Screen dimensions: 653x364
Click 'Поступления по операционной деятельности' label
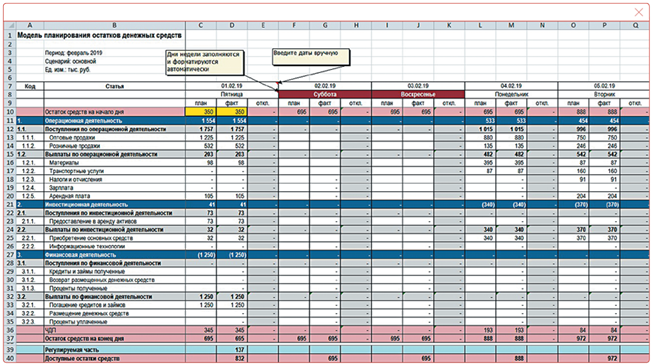pyautogui.click(x=105, y=129)
